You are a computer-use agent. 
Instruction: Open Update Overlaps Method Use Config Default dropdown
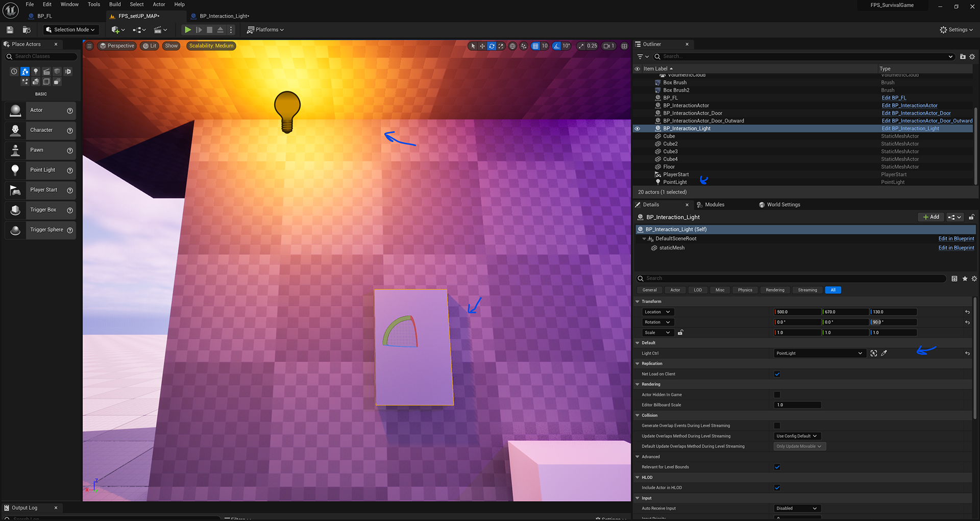pos(797,436)
